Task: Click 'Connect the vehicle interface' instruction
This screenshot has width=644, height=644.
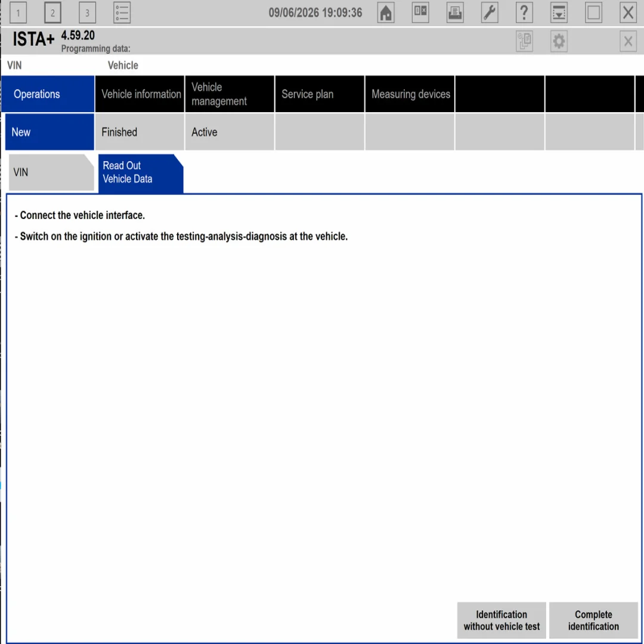Action: coord(80,215)
